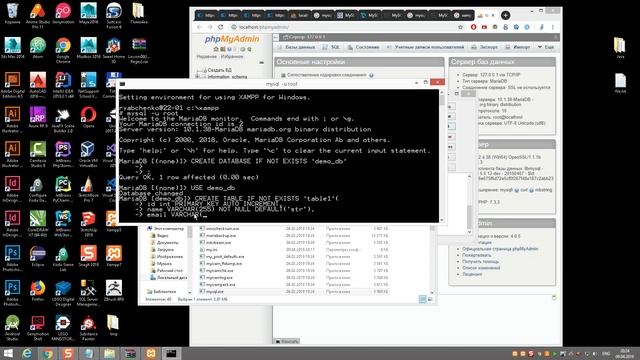The image size is (640, 360).
Task: Open official phpMyAdmin homepage link
Action: (x=500, y=249)
